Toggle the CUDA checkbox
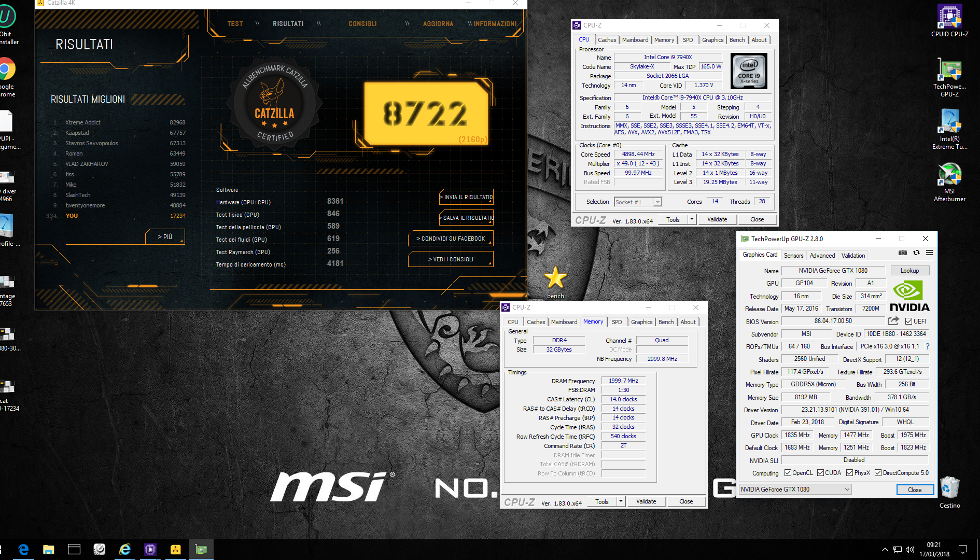 point(820,472)
